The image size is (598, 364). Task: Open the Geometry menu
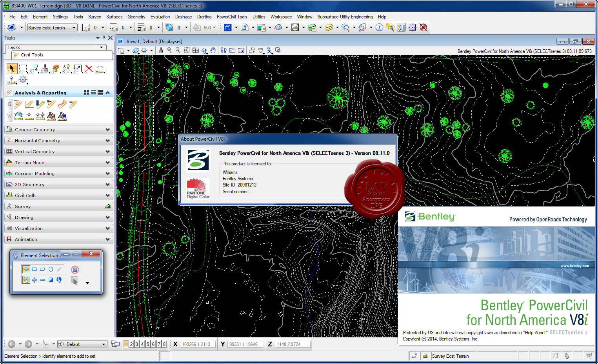pos(136,17)
